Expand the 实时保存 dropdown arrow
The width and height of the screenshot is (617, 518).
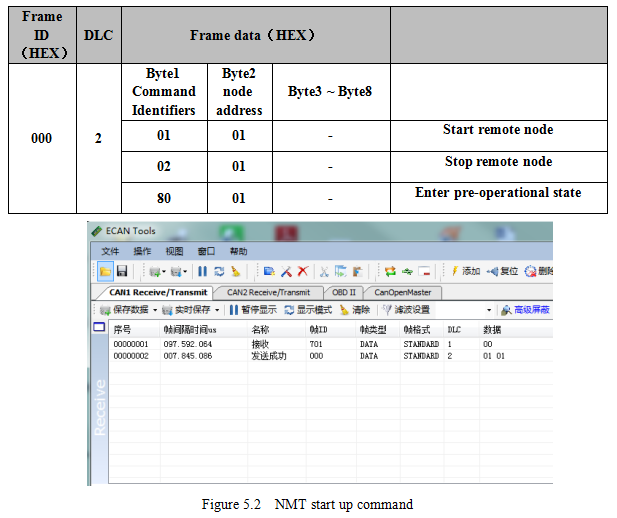(217, 310)
